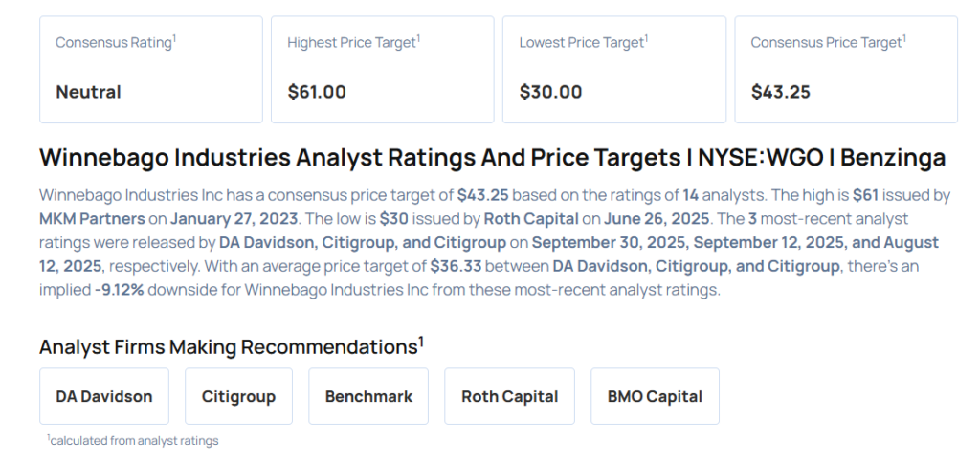Open the Benchmark analyst firm button
Viewport: 980px width, 465px height.
click(368, 396)
